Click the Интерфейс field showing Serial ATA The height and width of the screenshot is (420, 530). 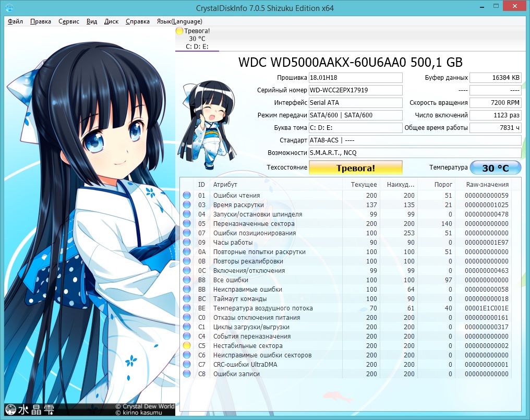coord(356,102)
